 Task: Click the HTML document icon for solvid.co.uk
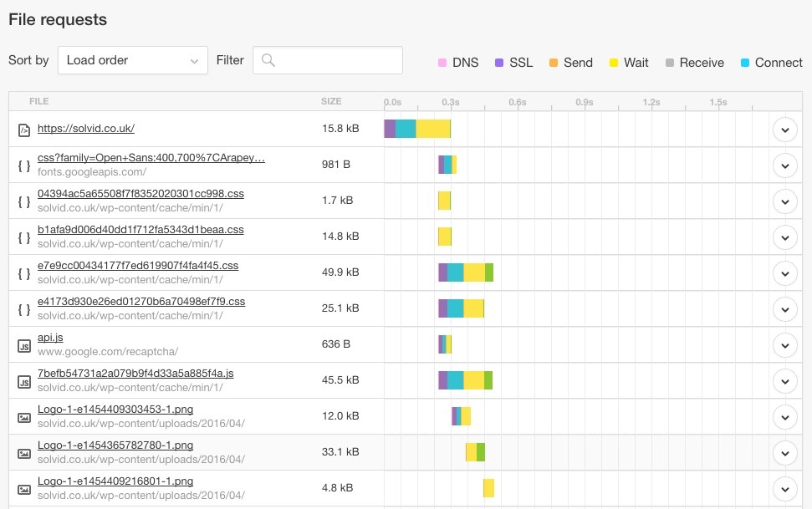coord(23,130)
